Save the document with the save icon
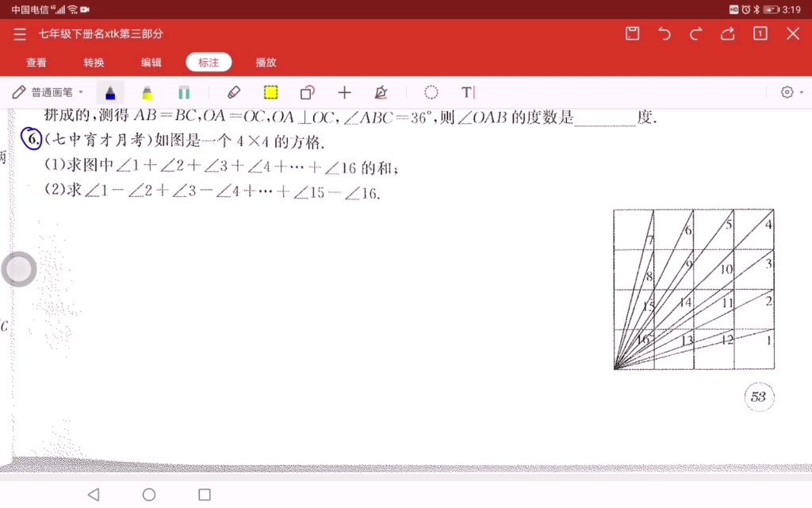The width and height of the screenshot is (812, 508). (x=632, y=34)
